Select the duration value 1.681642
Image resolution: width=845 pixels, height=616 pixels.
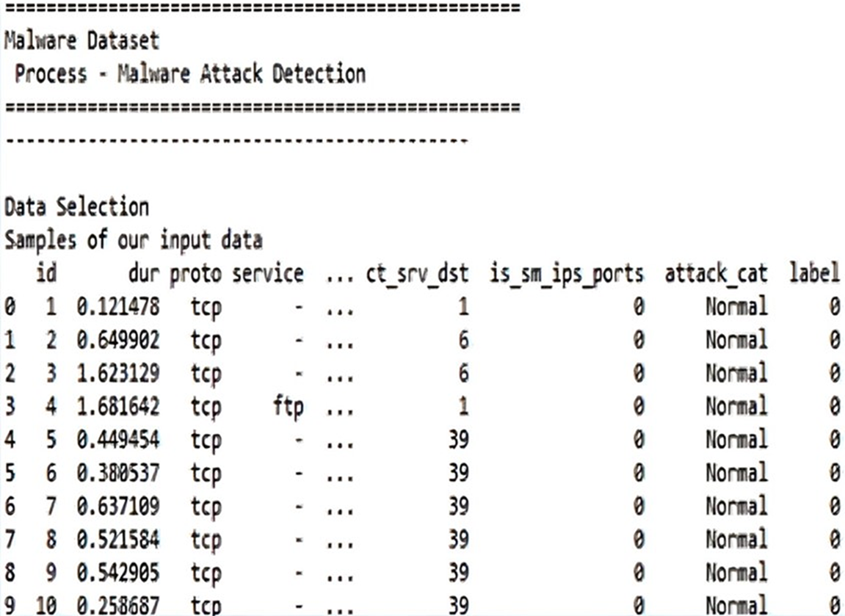[117, 406]
